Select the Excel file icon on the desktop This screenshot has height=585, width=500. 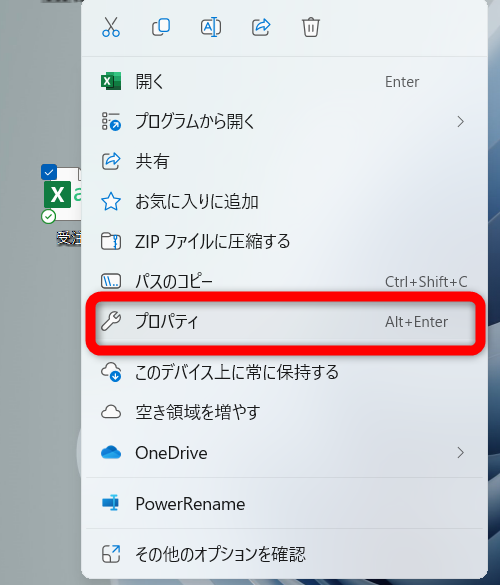[x=62, y=194]
